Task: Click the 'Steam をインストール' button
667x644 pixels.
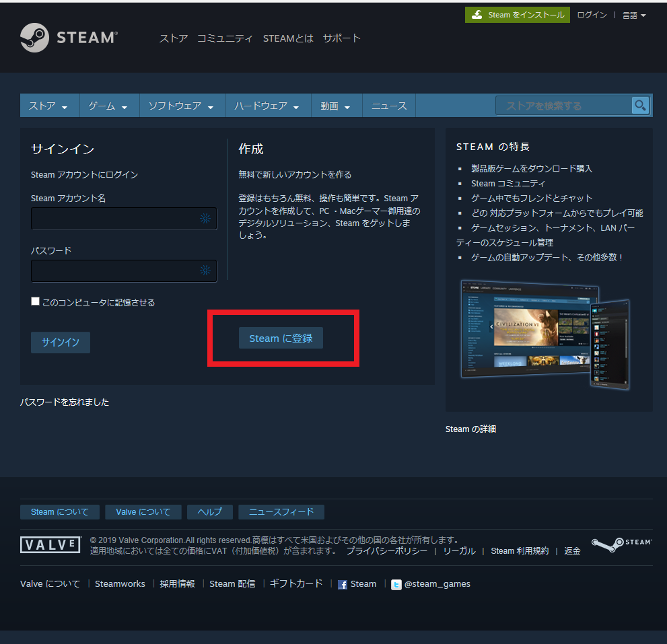Action: click(518, 15)
